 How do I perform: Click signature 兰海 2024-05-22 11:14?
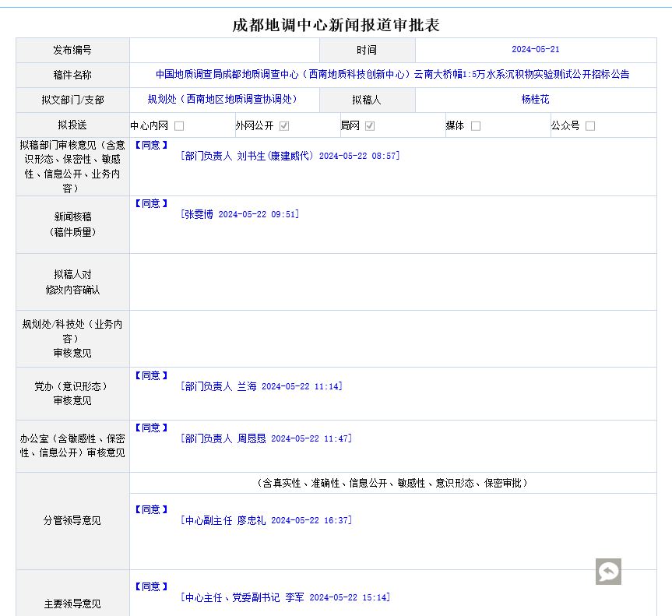point(262,387)
